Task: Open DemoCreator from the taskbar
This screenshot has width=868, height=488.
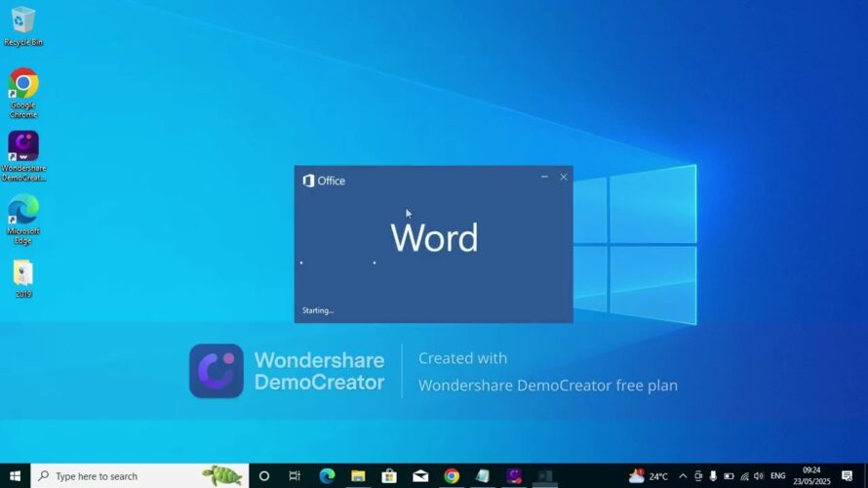Action: tap(514, 476)
